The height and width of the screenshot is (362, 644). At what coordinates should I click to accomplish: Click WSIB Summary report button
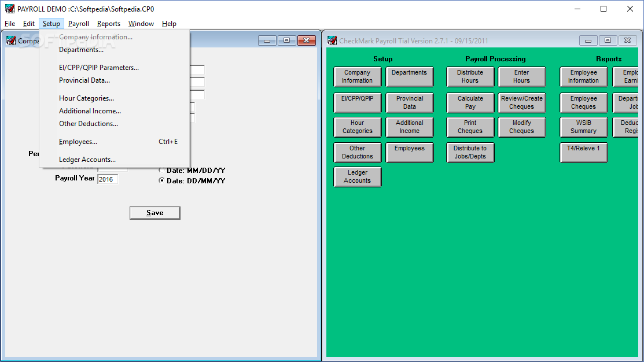pos(584,127)
